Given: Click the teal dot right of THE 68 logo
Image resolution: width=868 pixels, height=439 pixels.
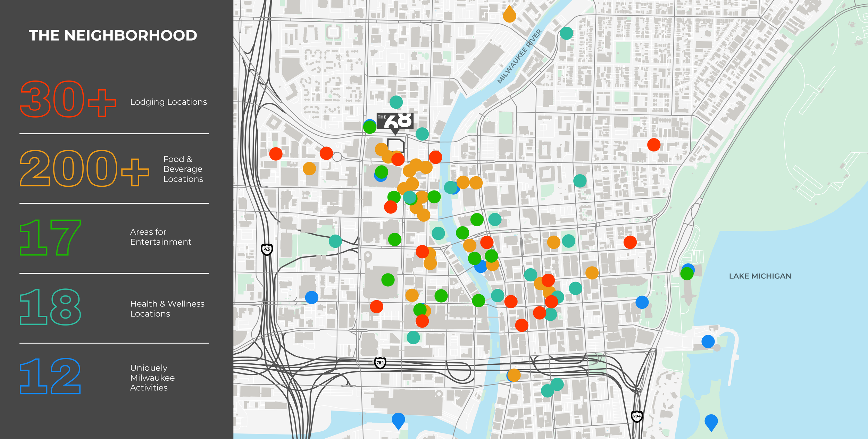Looking at the screenshot, I should tap(422, 134).
